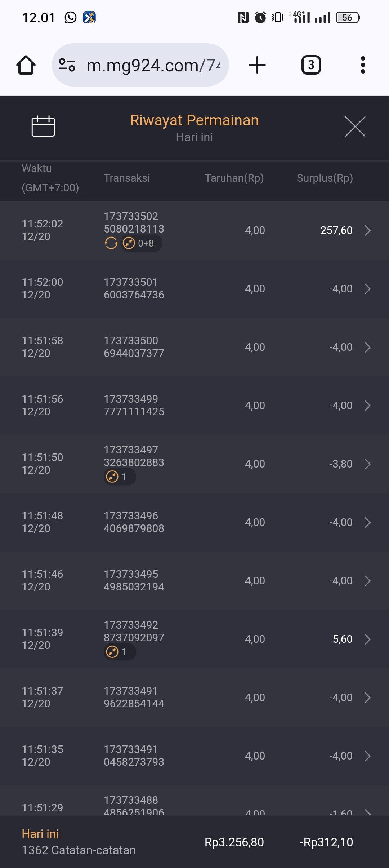The height and width of the screenshot is (868, 389).
Task: Select transaction 1737334910458273793
Action: (134, 756)
